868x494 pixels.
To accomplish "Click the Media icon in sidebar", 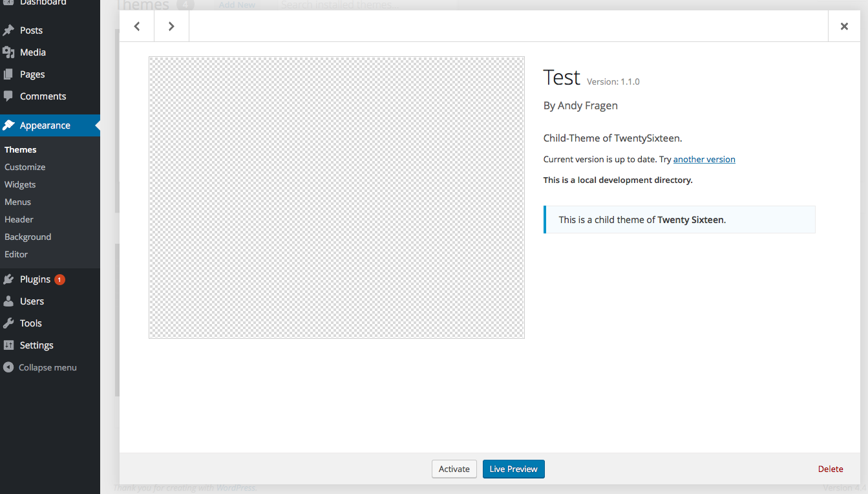I will coord(8,52).
